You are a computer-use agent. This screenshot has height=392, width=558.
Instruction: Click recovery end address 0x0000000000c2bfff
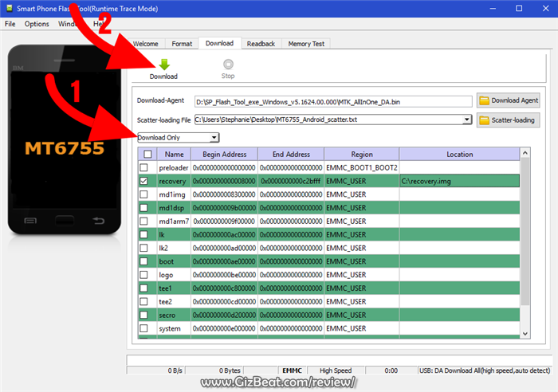[x=291, y=181]
